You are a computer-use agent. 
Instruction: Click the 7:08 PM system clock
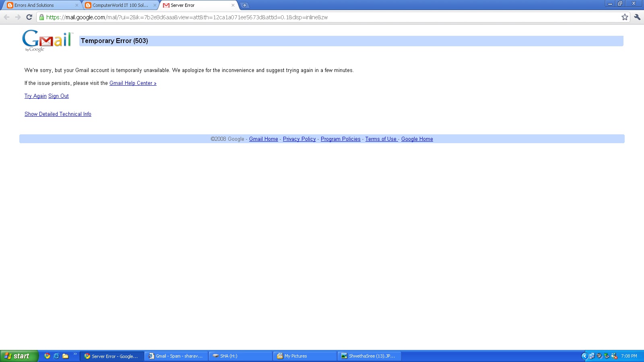[x=629, y=356]
